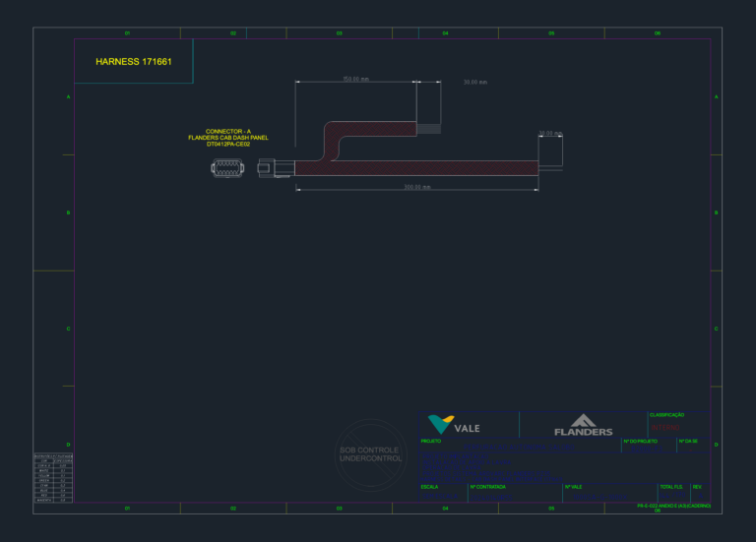Image resolution: width=756 pixels, height=542 pixels.
Task: Click the Flanders logo in title block
Action: [x=584, y=425]
